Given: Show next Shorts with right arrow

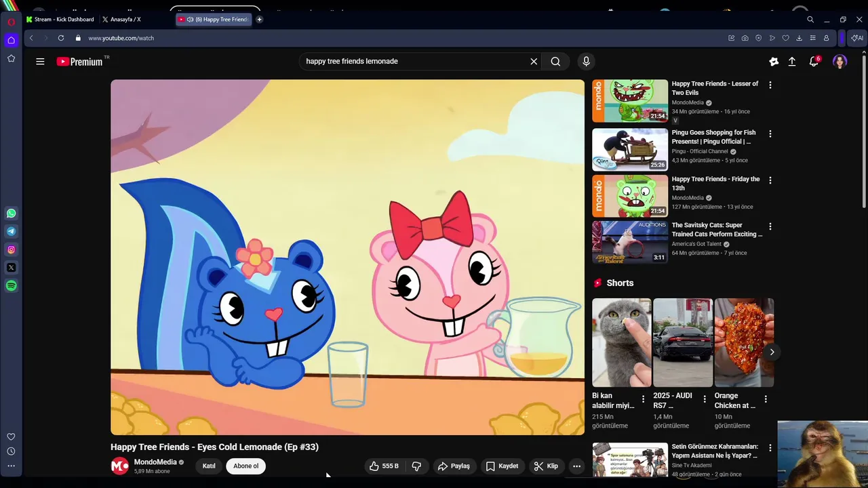Looking at the screenshot, I should click(x=772, y=352).
